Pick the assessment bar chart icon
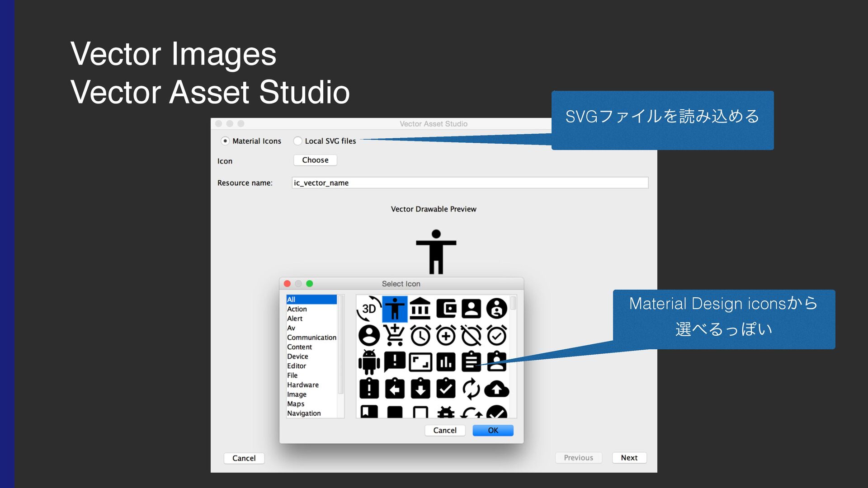Image resolution: width=868 pixels, height=488 pixels. tap(446, 362)
